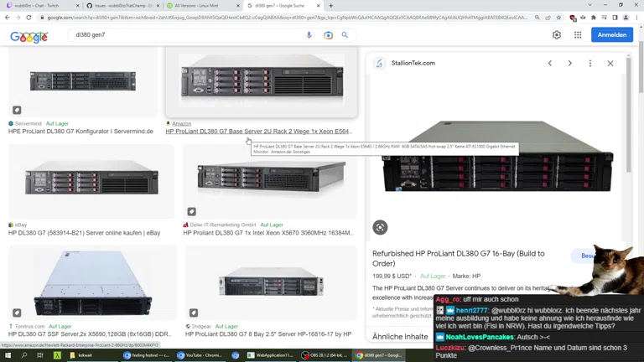Click the voice search microphone icon
The image size is (644, 362).
[x=309, y=35]
